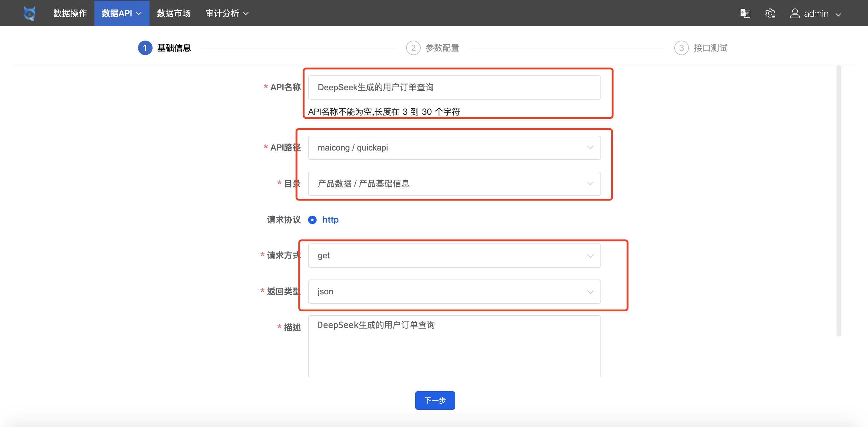Click the 下一步 button

click(x=435, y=400)
